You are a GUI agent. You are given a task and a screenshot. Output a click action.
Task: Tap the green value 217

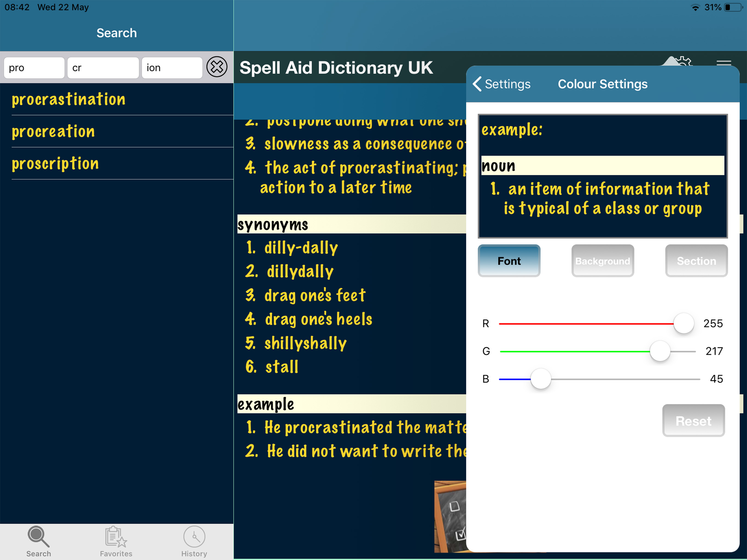click(x=714, y=351)
